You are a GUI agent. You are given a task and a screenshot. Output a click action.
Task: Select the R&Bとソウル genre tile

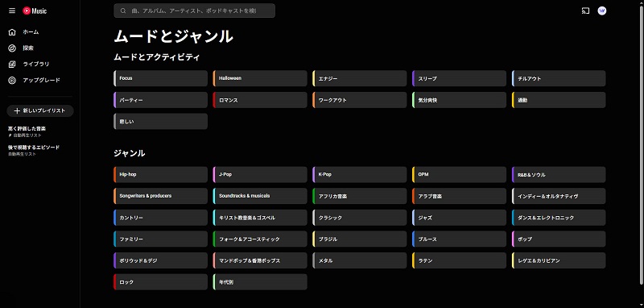point(559,174)
